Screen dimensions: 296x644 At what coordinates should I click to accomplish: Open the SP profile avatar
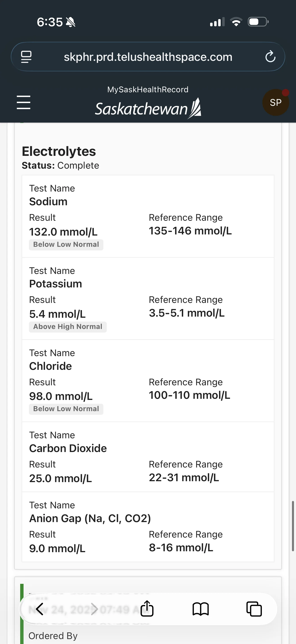point(276,102)
